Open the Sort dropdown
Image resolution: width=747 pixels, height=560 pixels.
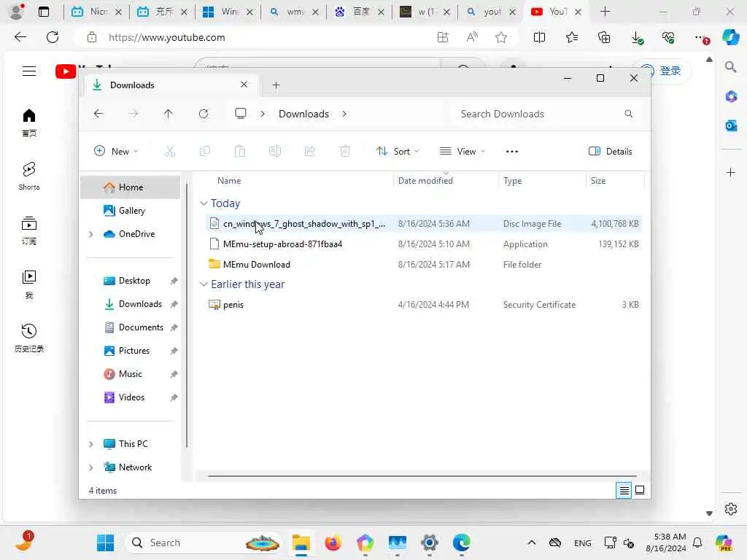pyautogui.click(x=398, y=152)
